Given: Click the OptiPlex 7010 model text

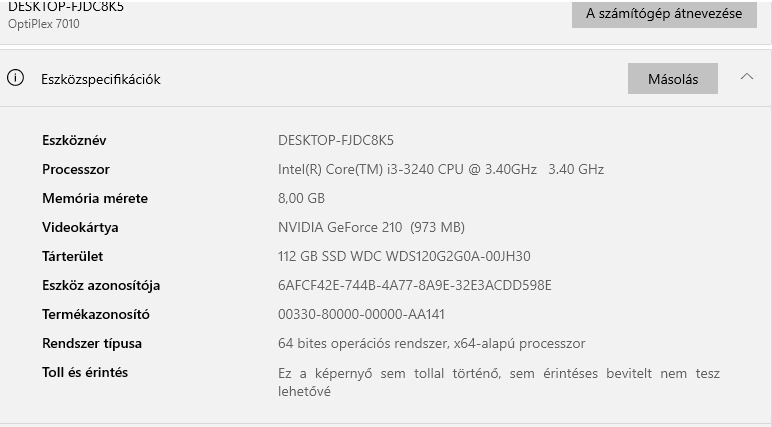Looking at the screenshot, I should point(44,24).
